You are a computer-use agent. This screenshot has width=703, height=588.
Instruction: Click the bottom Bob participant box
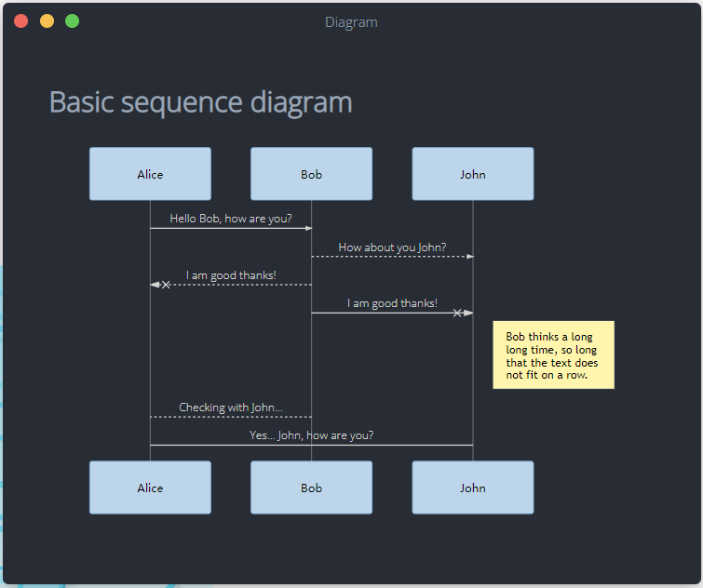click(311, 488)
